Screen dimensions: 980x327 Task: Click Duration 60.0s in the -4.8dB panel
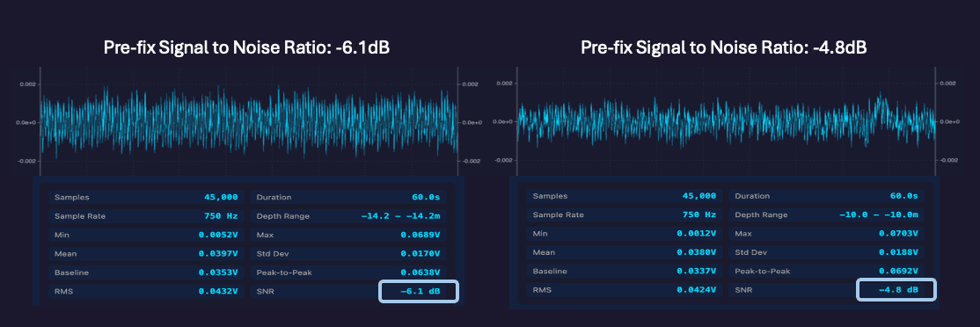pos(903,196)
